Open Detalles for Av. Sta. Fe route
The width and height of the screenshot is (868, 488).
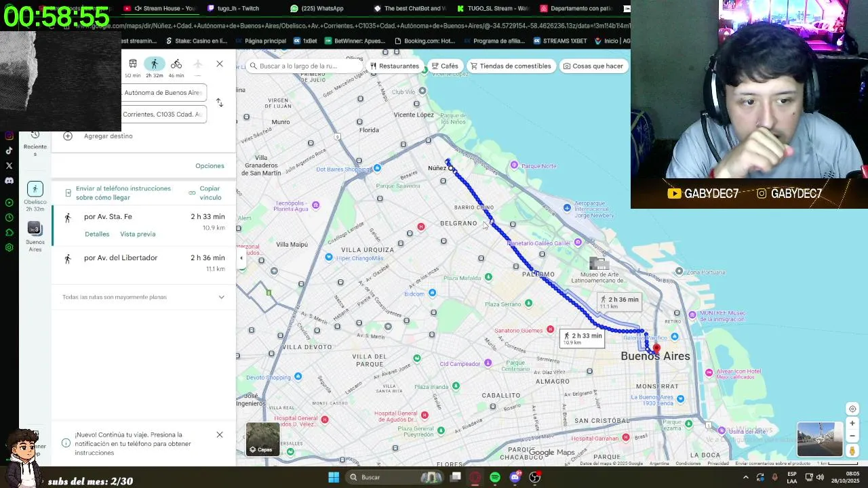coord(97,235)
